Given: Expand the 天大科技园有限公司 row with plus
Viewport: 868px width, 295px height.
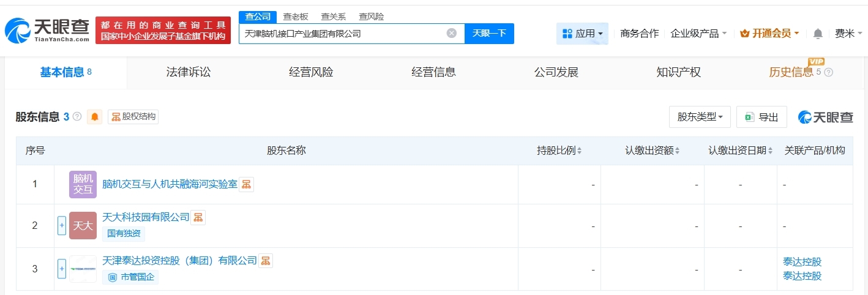Looking at the screenshot, I should point(61,225).
